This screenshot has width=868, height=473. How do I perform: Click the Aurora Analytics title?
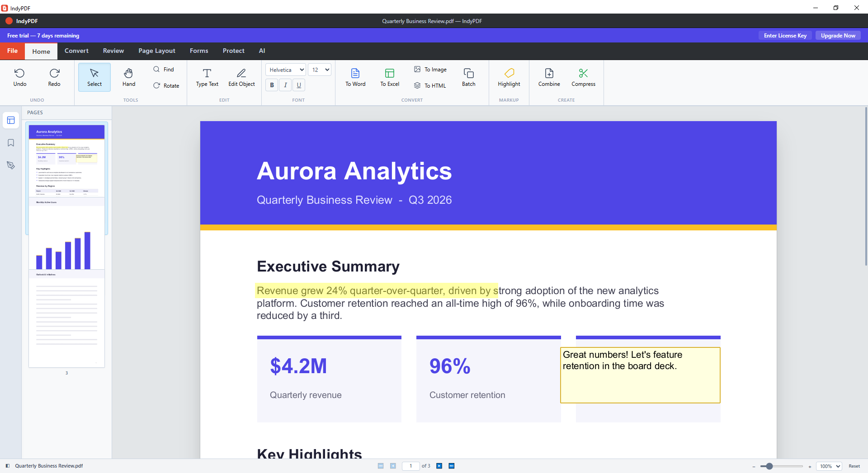click(354, 171)
